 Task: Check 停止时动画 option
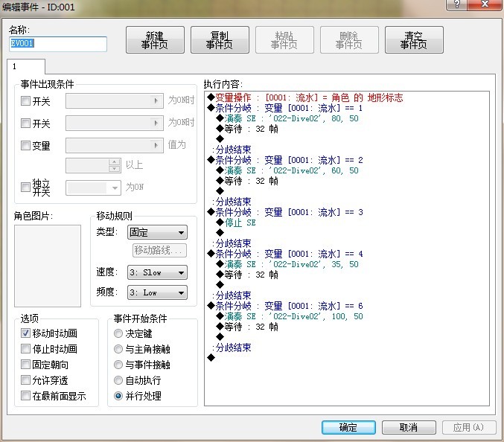(x=25, y=348)
